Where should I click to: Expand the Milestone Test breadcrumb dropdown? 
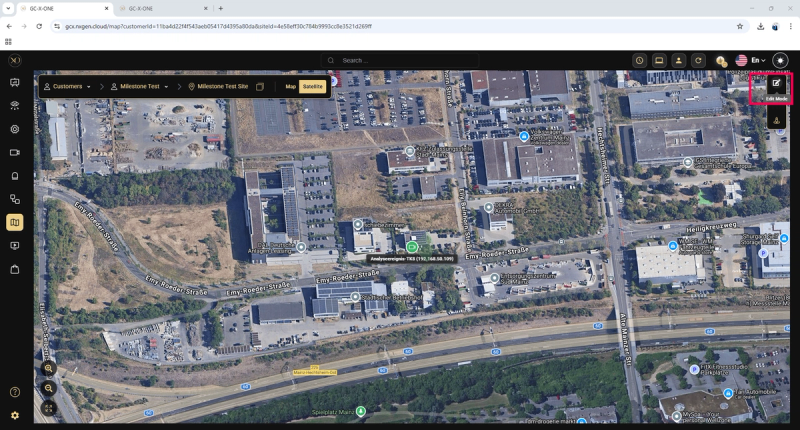(140, 87)
